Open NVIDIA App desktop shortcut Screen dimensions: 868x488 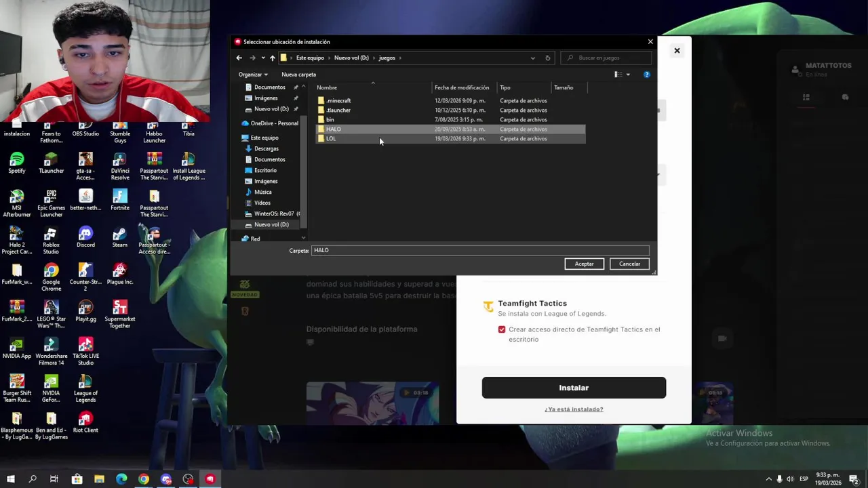point(17,348)
